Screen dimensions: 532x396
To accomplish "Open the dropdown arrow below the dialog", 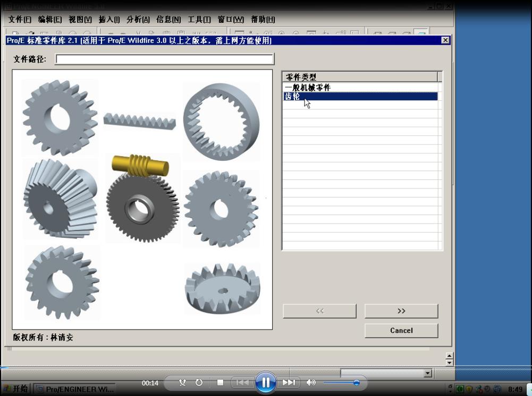I will pyautogui.click(x=427, y=373).
